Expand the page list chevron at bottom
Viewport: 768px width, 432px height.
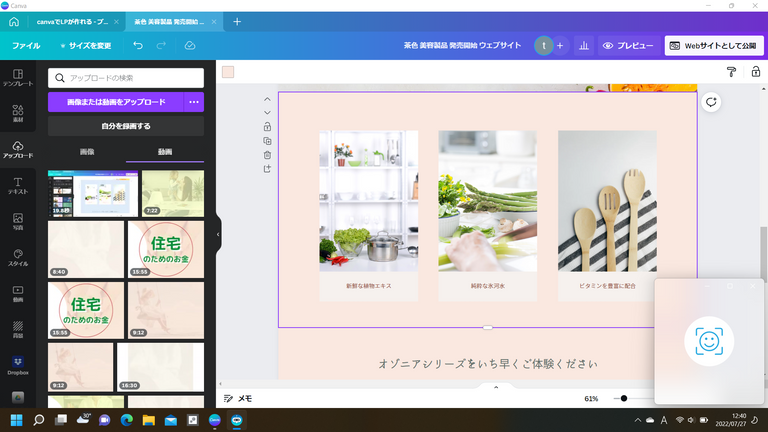(488, 388)
